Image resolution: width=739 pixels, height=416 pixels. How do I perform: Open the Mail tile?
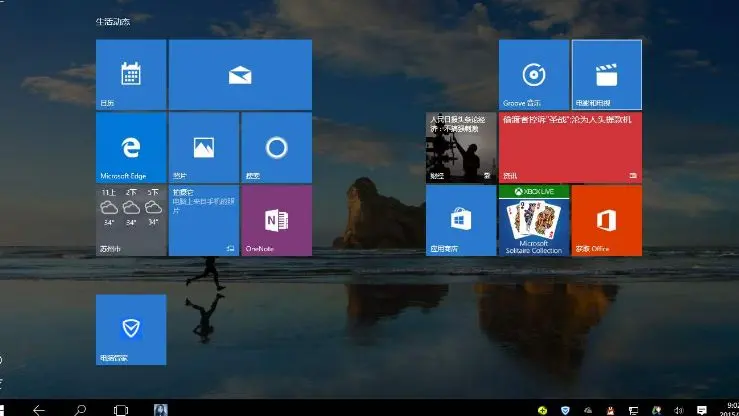[x=240, y=74]
